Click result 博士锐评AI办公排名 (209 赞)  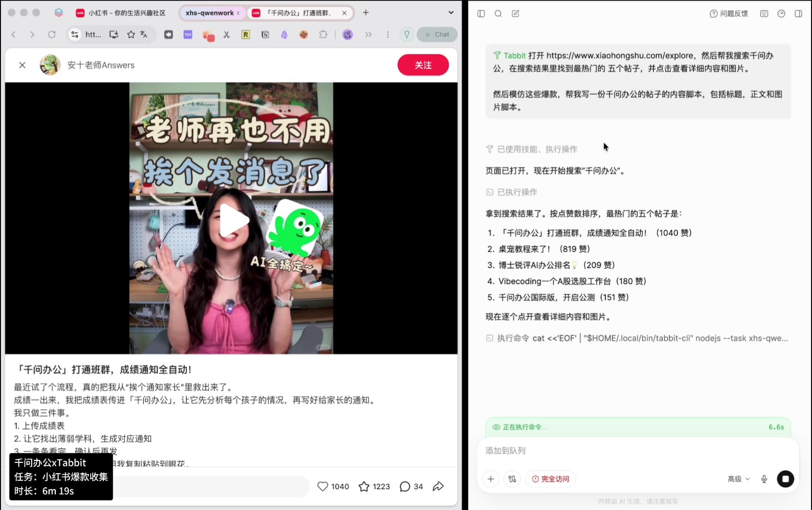click(x=557, y=265)
